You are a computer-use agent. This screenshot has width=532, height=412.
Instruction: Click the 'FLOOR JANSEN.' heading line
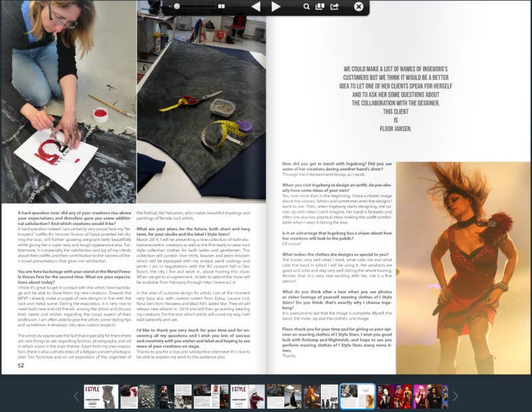396,129
